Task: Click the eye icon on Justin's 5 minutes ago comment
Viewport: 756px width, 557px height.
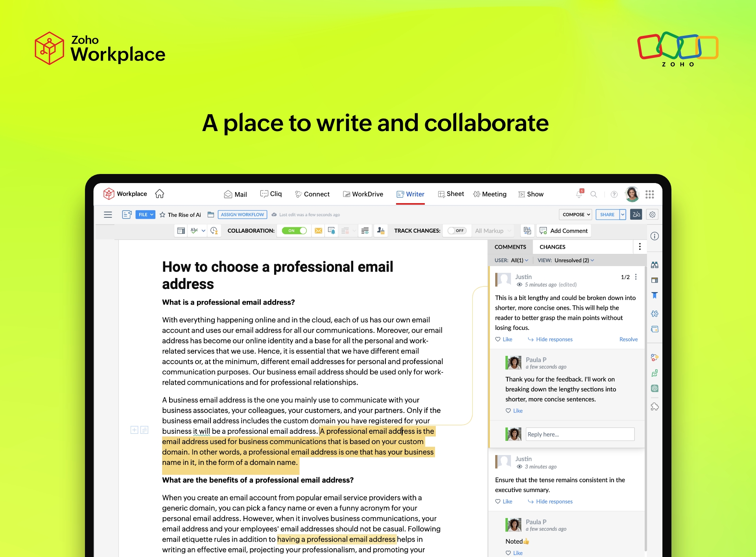Action: (519, 285)
